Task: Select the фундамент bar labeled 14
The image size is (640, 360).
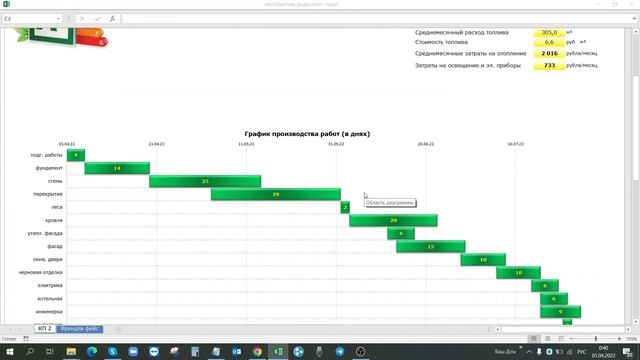Action: (117, 168)
